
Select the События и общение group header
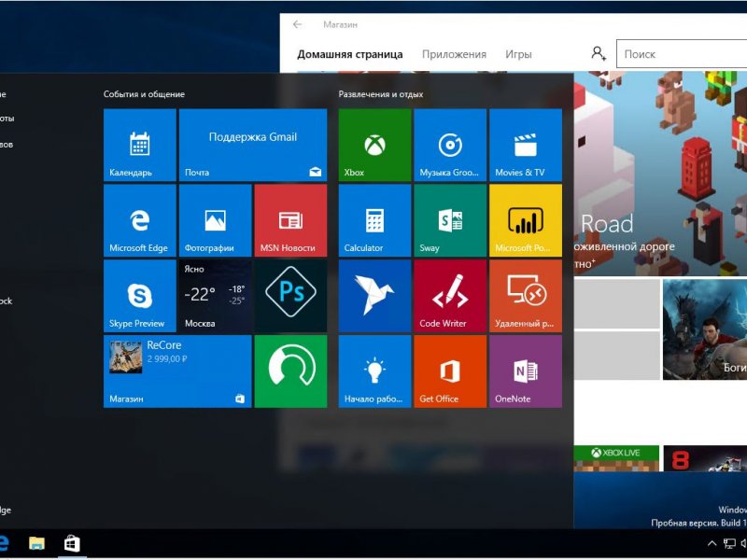(x=144, y=94)
